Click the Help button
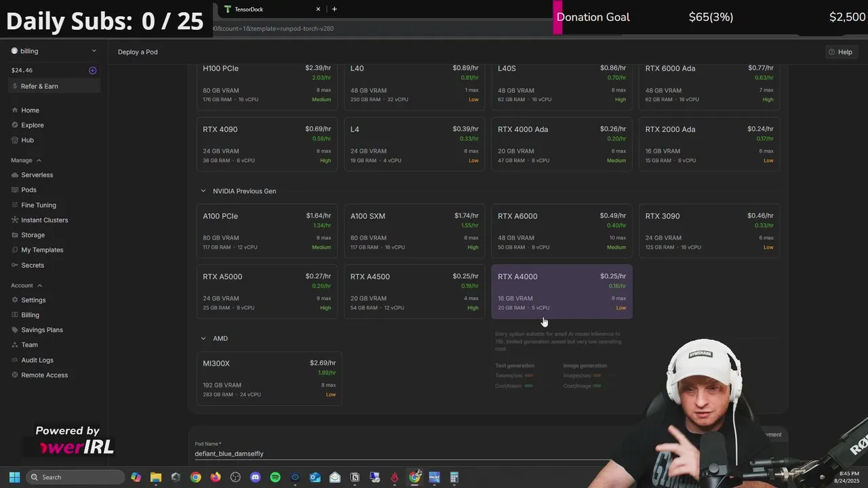This screenshot has width=868, height=488. (840, 52)
